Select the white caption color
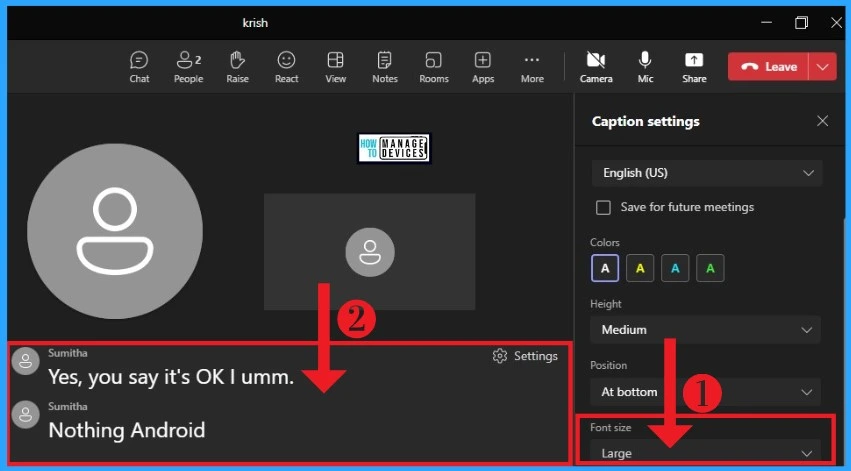This screenshot has width=851, height=471. click(605, 268)
